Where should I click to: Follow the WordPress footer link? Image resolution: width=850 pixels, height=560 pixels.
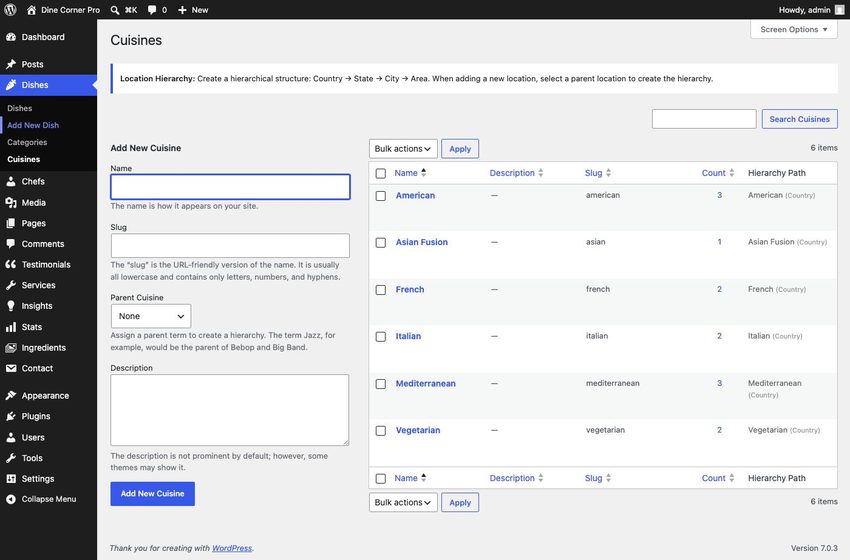pos(232,548)
